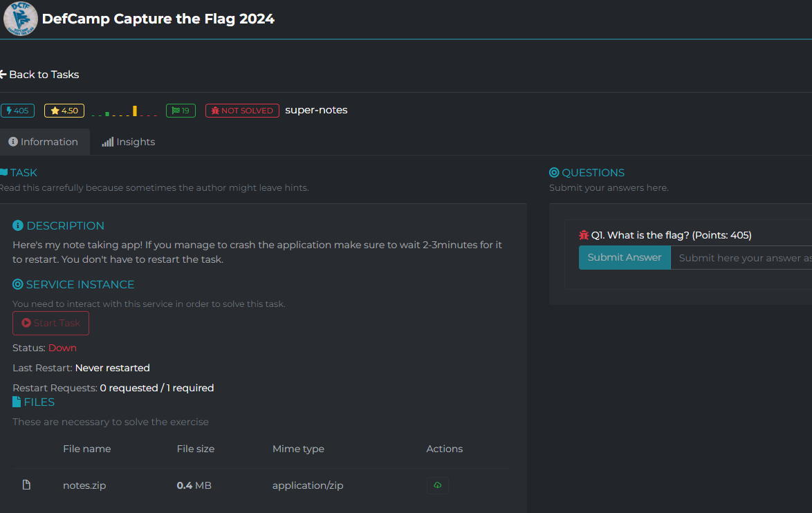Screen dimensions: 812x513
Task: Click the Q1 What is the flag question text
Action: pyautogui.click(x=671, y=235)
